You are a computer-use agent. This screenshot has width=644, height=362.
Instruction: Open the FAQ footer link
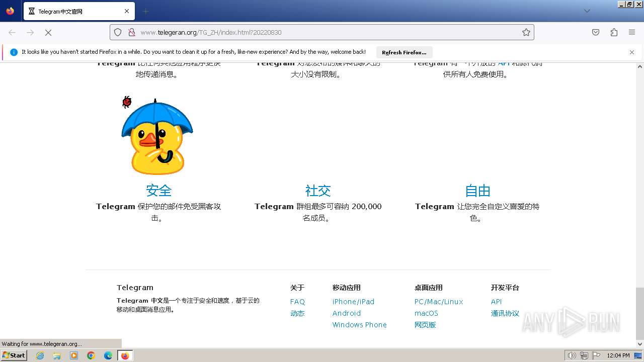(x=297, y=302)
